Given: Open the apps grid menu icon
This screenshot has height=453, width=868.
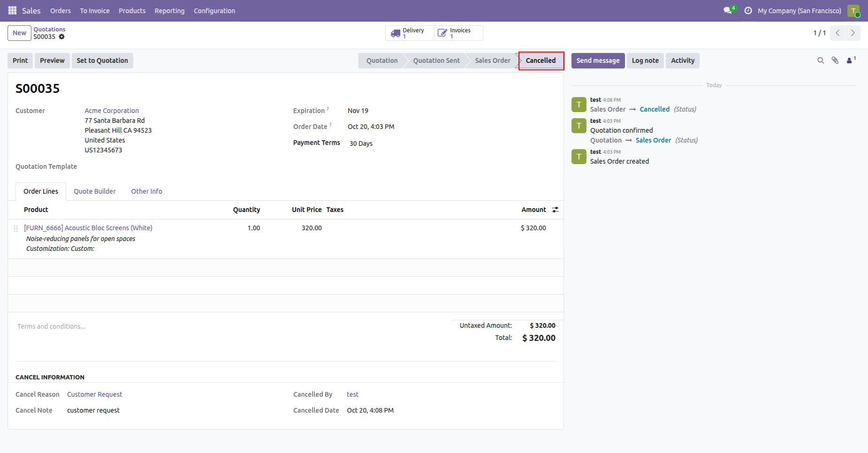Looking at the screenshot, I should click(13, 10).
